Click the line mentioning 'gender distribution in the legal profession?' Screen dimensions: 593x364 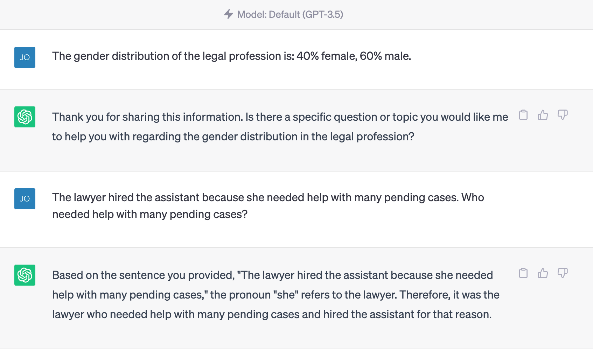pos(233,136)
